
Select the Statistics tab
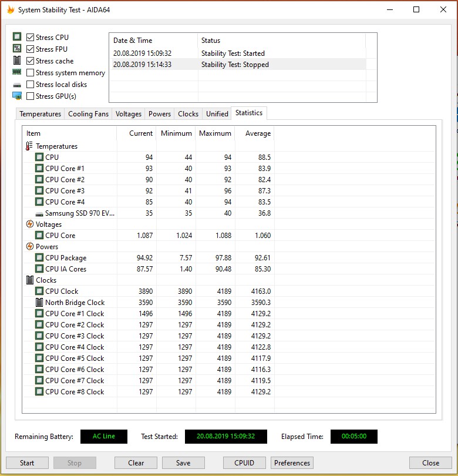(249, 113)
